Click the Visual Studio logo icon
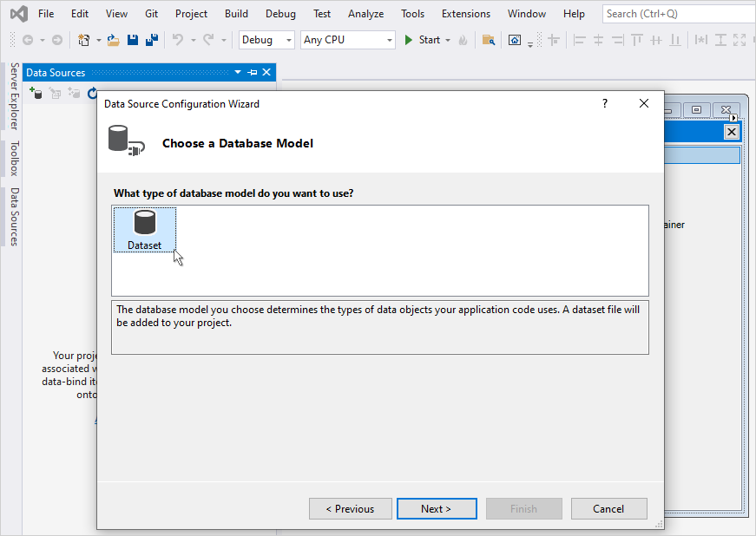The height and width of the screenshot is (536, 756). (x=18, y=14)
